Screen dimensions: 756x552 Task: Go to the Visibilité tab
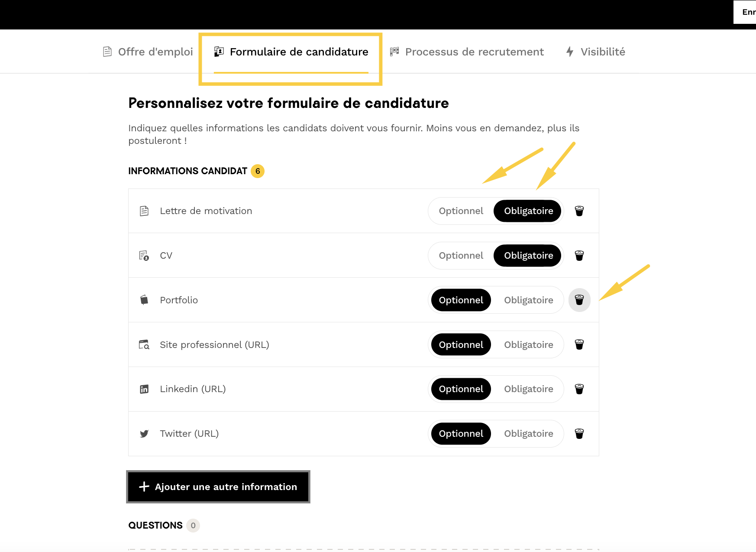point(596,52)
